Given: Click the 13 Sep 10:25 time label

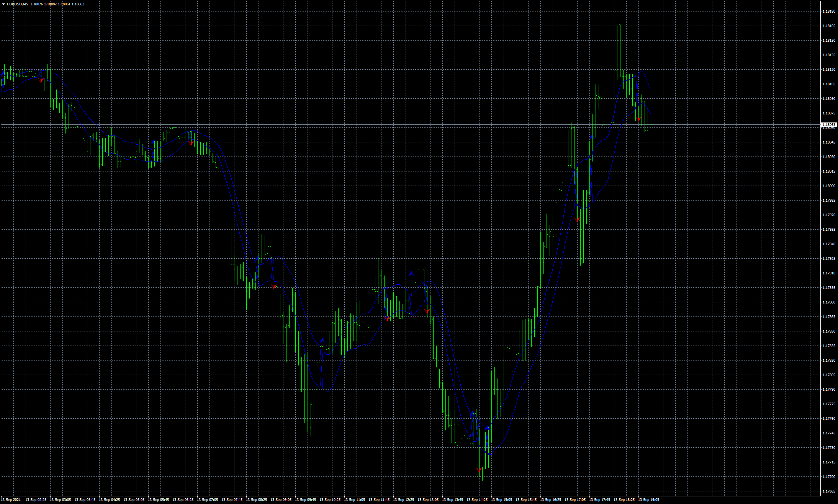Looking at the screenshot, I should click(x=330, y=500).
